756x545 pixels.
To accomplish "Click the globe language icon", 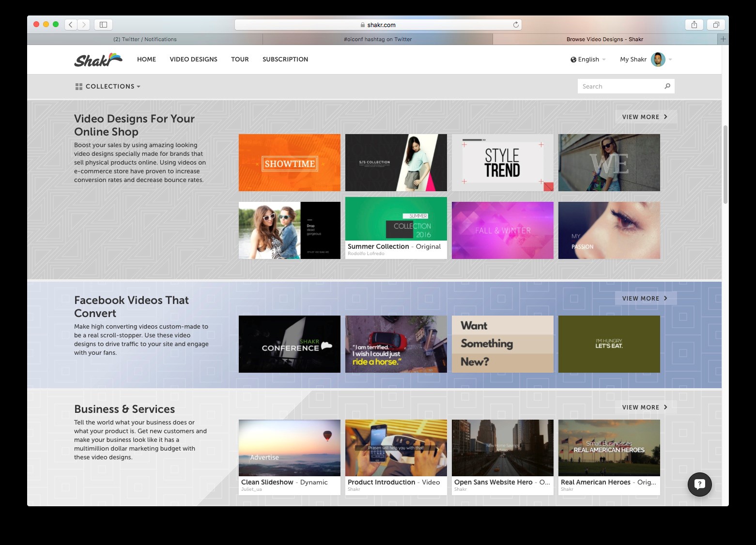I will coord(573,60).
